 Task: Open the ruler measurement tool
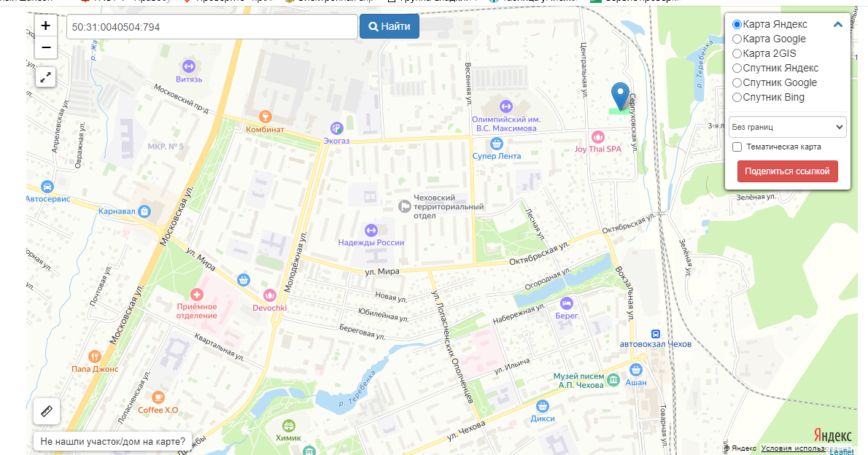[x=47, y=411]
